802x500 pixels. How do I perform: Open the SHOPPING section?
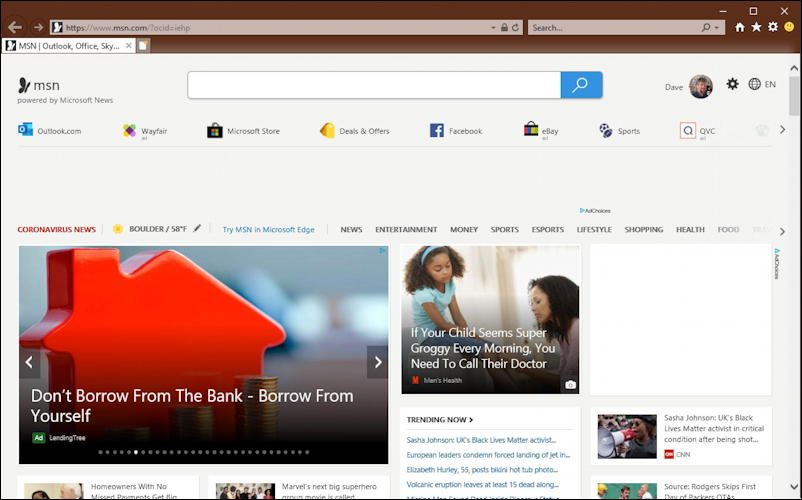pyautogui.click(x=643, y=230)
